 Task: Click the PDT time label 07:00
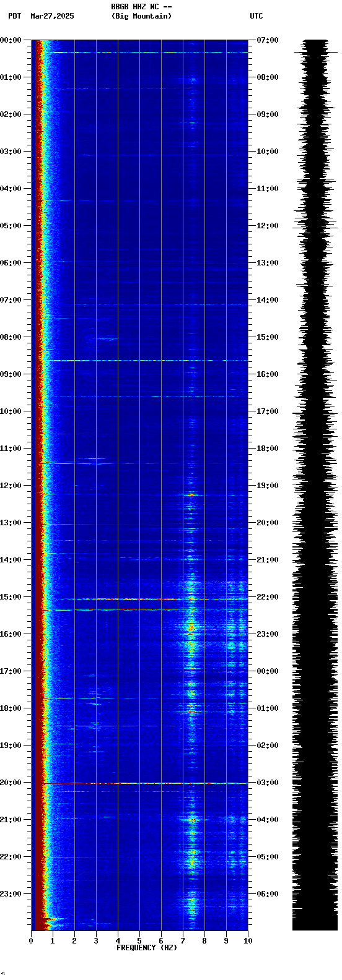pyautogui.click(x=11, y=300)
